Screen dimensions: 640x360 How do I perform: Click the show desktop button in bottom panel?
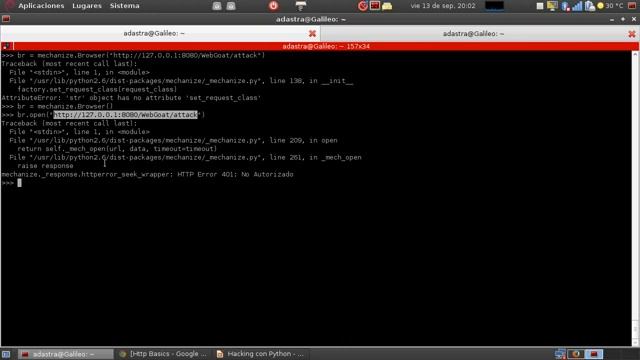pyautogui.click(x=6, y=354)
